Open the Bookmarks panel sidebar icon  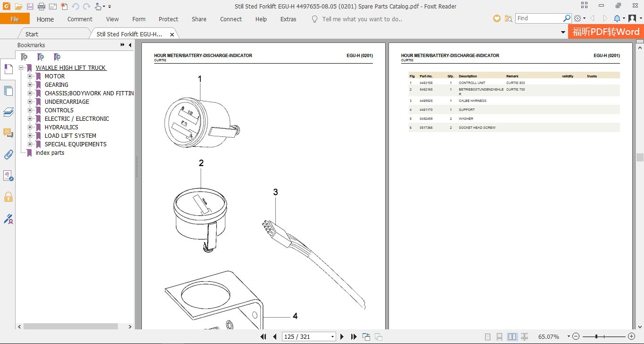[x=8, y=69]
